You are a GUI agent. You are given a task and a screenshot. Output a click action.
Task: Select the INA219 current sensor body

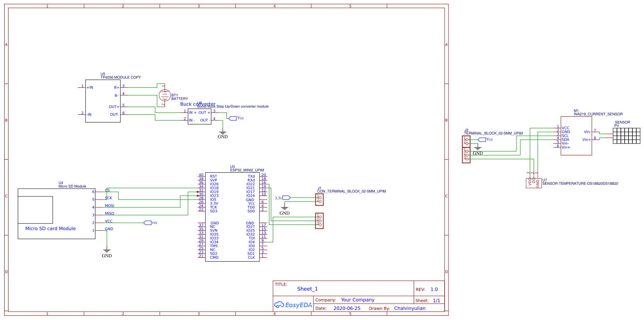coord(576,136)
